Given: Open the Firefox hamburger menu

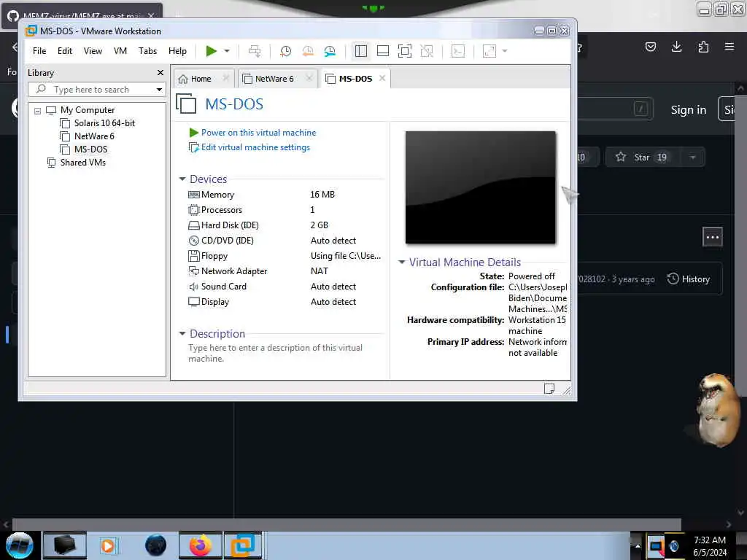Looking at the screenshot, I should pos(729,46).
